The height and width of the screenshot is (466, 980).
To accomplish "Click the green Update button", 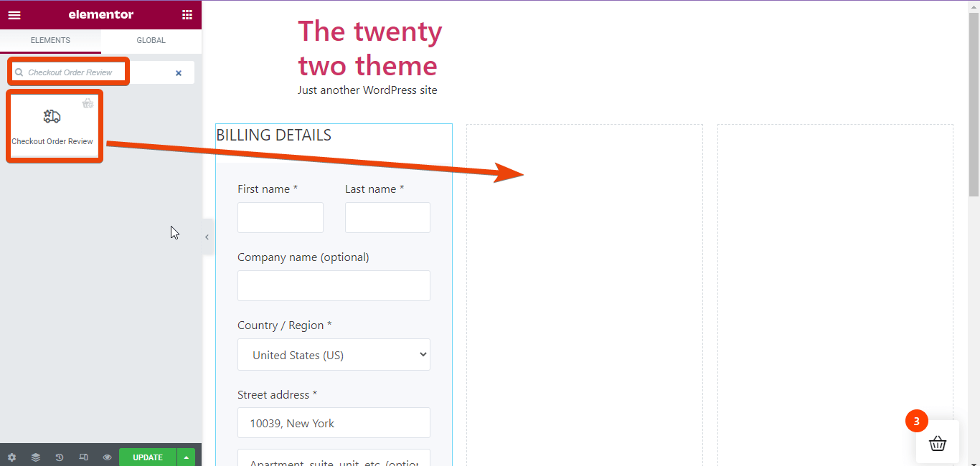I will pos(148,457).
